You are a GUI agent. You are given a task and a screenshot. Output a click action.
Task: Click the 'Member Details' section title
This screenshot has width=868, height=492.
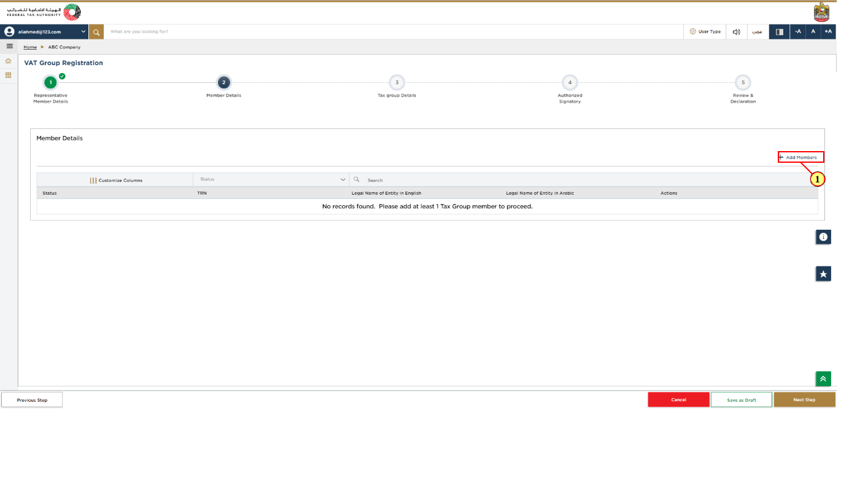click(60, 138)
